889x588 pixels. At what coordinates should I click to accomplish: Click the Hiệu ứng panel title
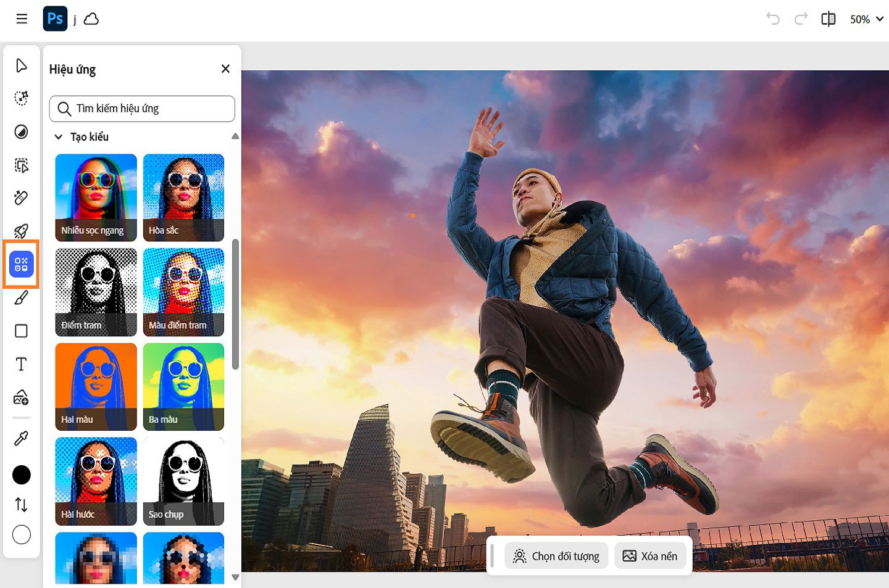pyautogui.click(x=72, y=69)
